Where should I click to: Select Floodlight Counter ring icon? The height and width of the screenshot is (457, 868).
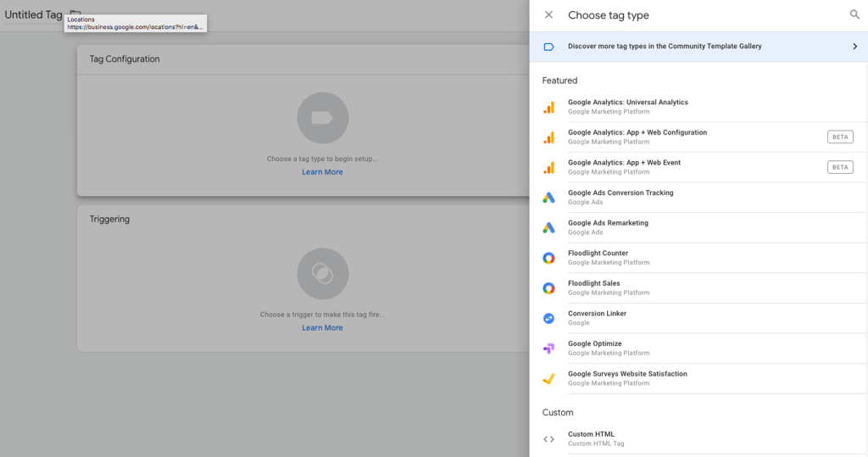(x=548, y=258)
